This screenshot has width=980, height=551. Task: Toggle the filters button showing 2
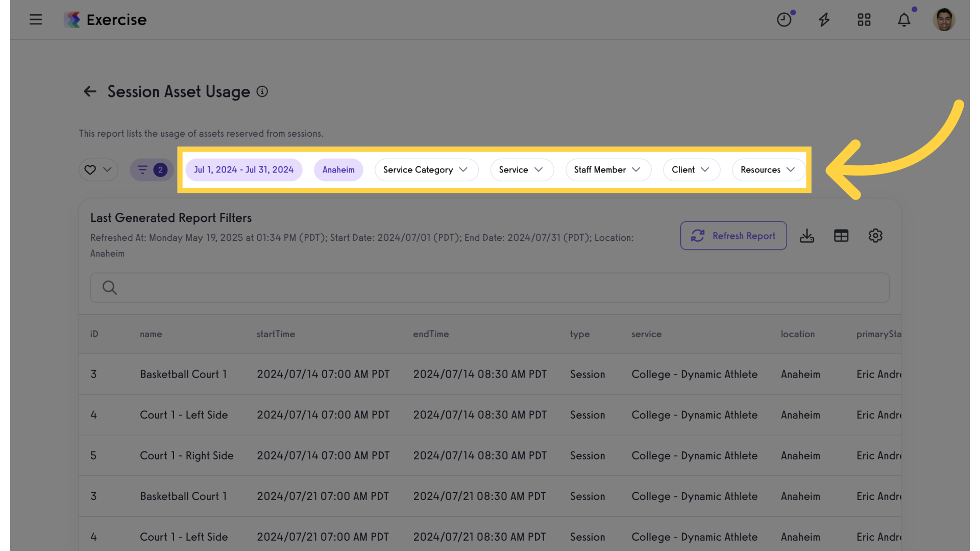coord(152,170)
